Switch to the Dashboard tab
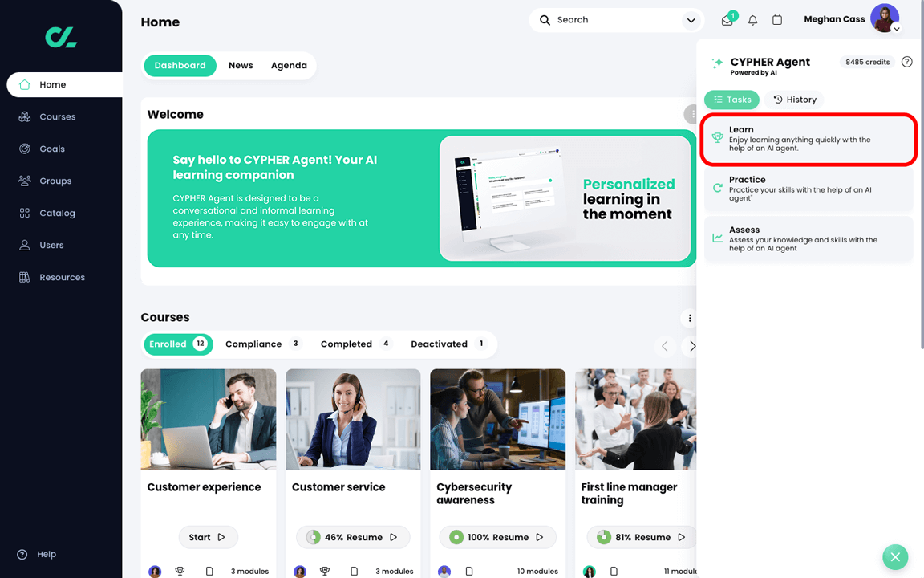Viewport: 924px width, 578px height. (180, 66)
